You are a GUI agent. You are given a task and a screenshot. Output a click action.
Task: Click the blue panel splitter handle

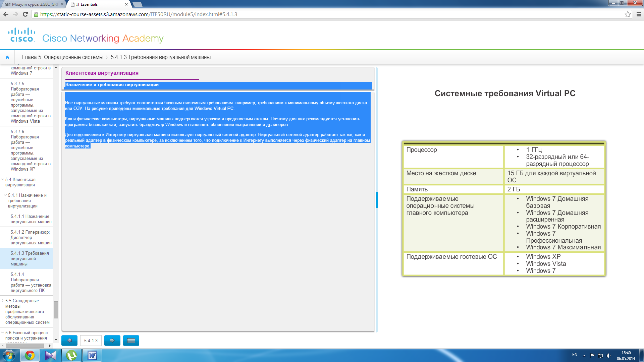pyautogui.click(x=377, y=200)
